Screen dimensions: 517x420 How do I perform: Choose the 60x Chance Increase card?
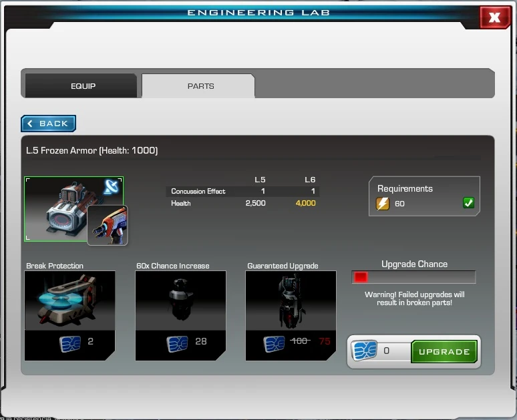pos(181,315)
